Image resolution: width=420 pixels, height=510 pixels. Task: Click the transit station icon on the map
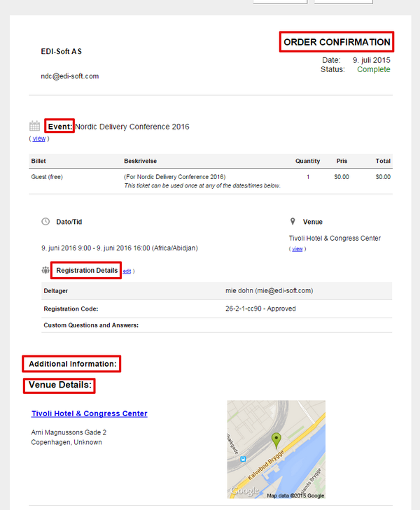pyautogui.click(x=243, y=459)
